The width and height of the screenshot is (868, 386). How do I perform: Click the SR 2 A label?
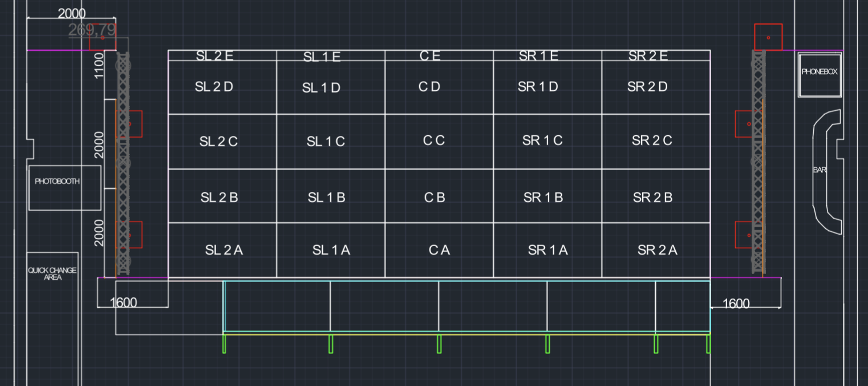coord(658,250)
